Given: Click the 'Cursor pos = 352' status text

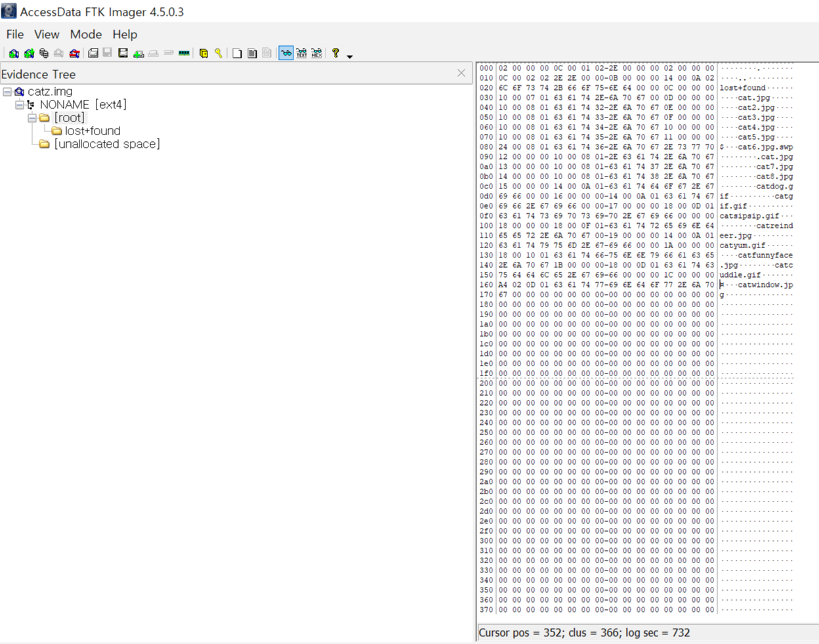Looking at the screenshot, I should click(520, 633).
